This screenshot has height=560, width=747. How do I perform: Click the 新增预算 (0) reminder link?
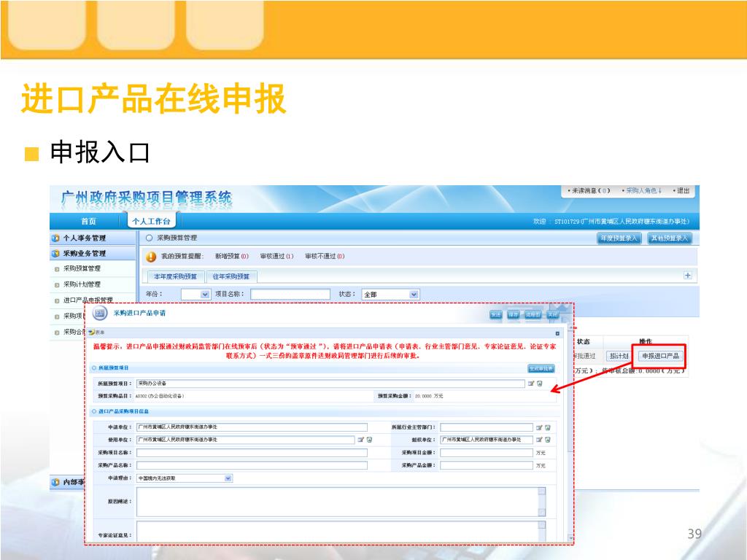point(231,256)
